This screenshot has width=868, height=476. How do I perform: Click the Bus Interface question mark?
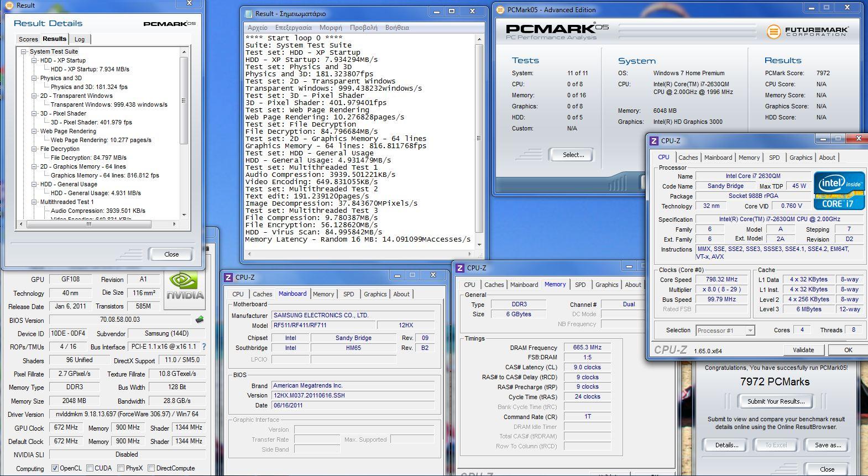pos(204,347)
